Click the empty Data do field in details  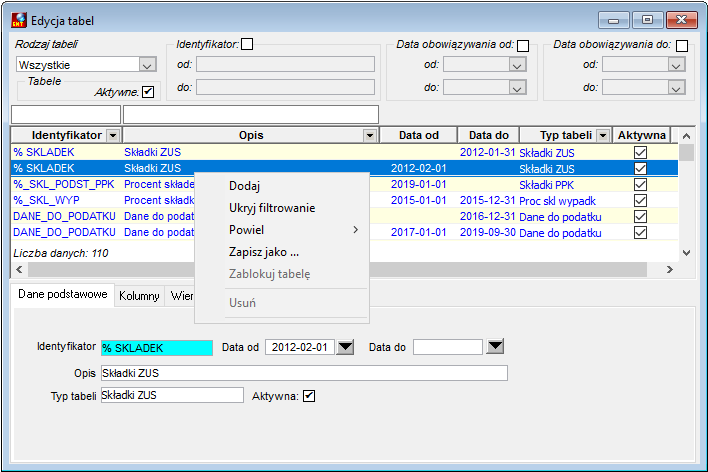click(448, 347)
